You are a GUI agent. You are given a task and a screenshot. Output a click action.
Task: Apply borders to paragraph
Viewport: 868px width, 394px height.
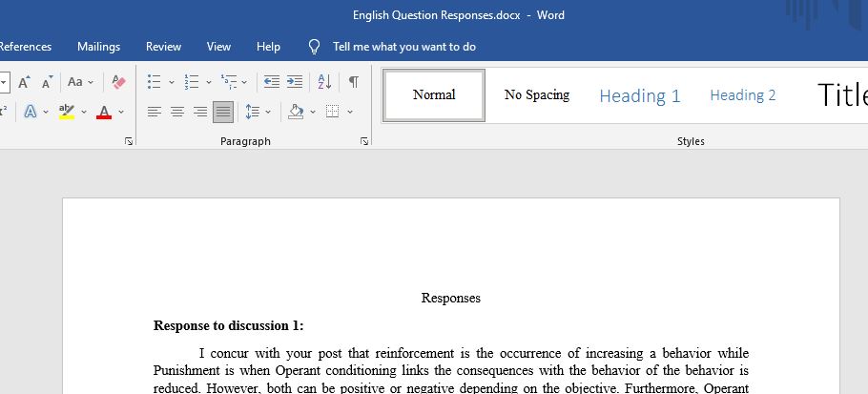pyautogui.click(x=332, y=112)
